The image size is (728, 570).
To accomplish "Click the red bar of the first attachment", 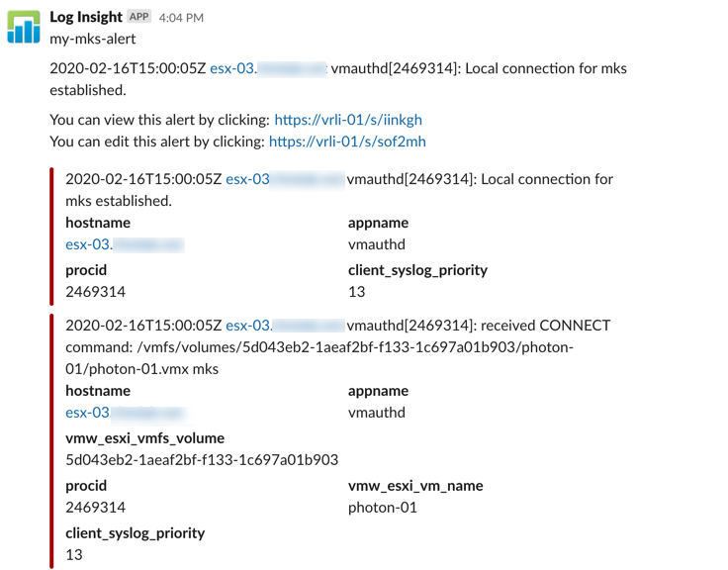I will point(51,237).
